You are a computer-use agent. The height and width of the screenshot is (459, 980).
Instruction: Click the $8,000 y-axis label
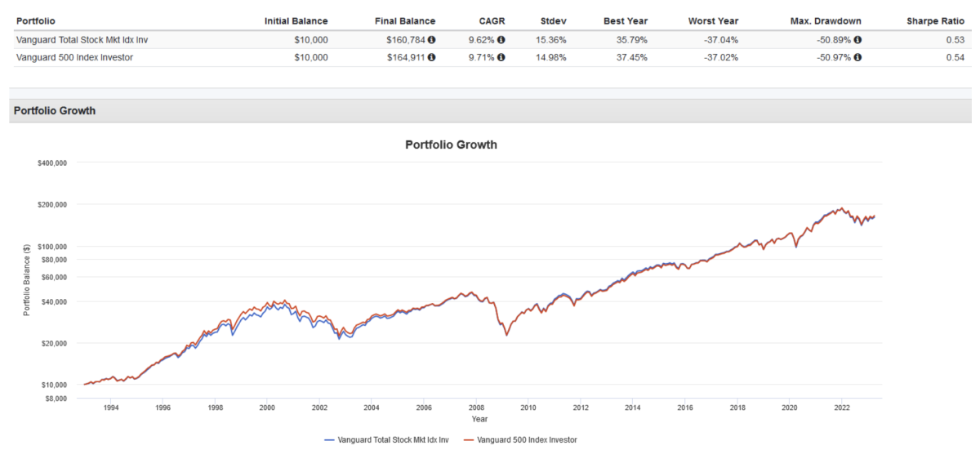(x=56, y=399)
